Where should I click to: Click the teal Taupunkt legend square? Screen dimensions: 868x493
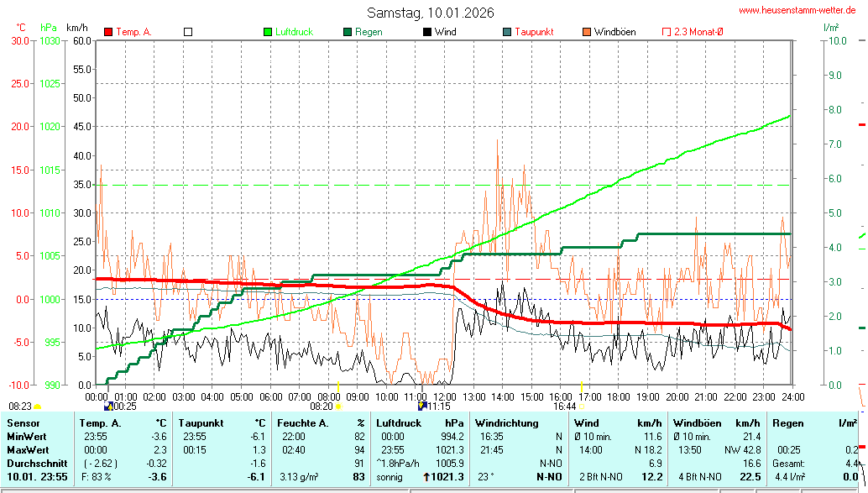(x=507, y=32)
